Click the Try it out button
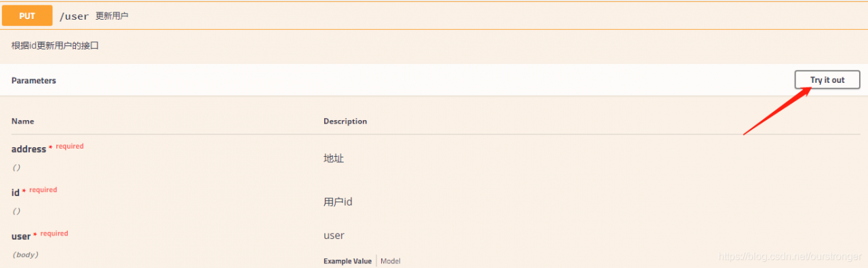This screenshot has width=868, height=268. click(827, 79)
